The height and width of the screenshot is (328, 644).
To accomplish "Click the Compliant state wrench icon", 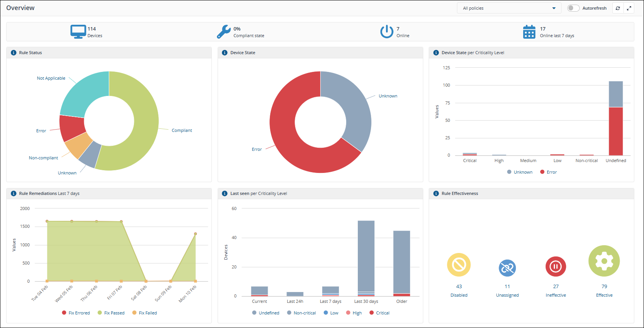I will [223, 32].
